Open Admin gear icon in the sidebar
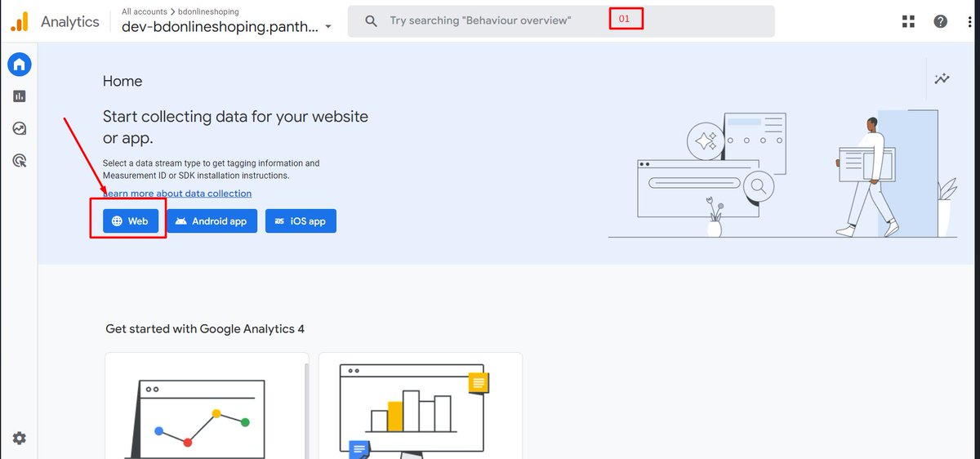The image size is (980, 459). point(20,439)
